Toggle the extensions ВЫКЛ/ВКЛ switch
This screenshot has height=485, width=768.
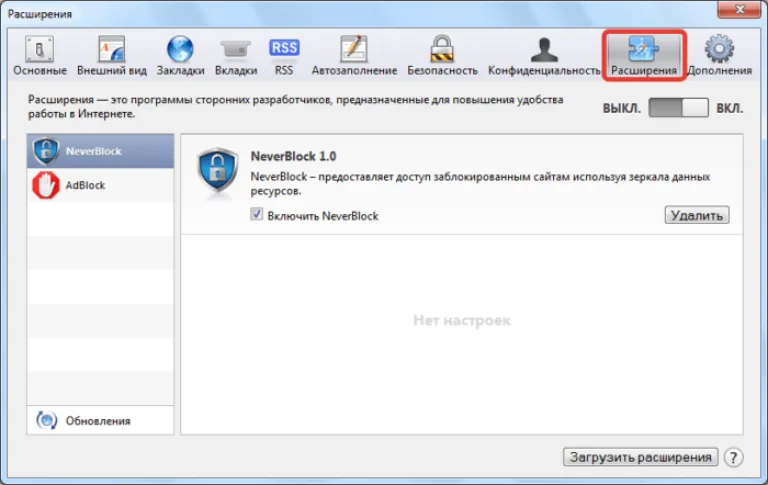tap(678, 107)
